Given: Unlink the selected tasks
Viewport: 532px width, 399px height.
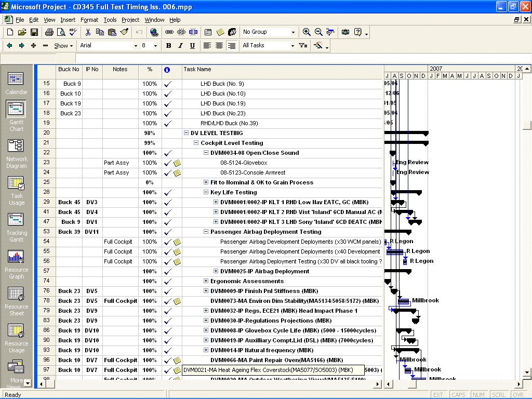Looking at the screenshot, I should click(181, 32).
